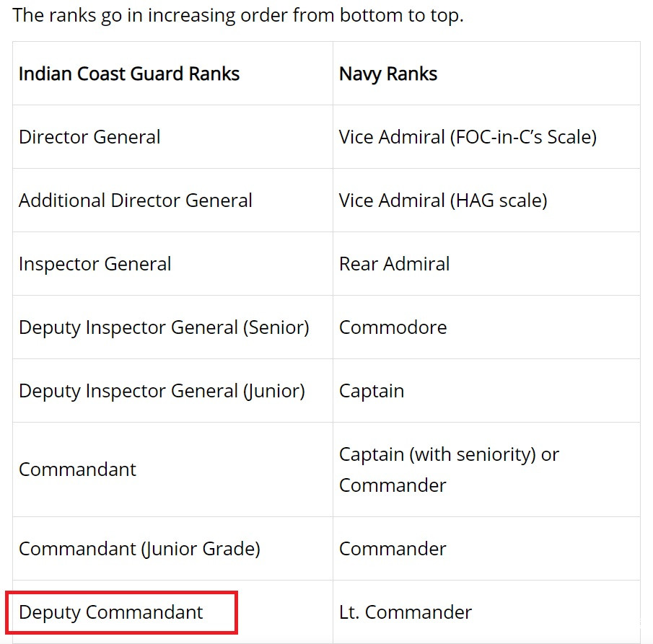Select the Commandant (Junior Grade) cell
The height and width of the screenshot is (644, 653).
139,549
